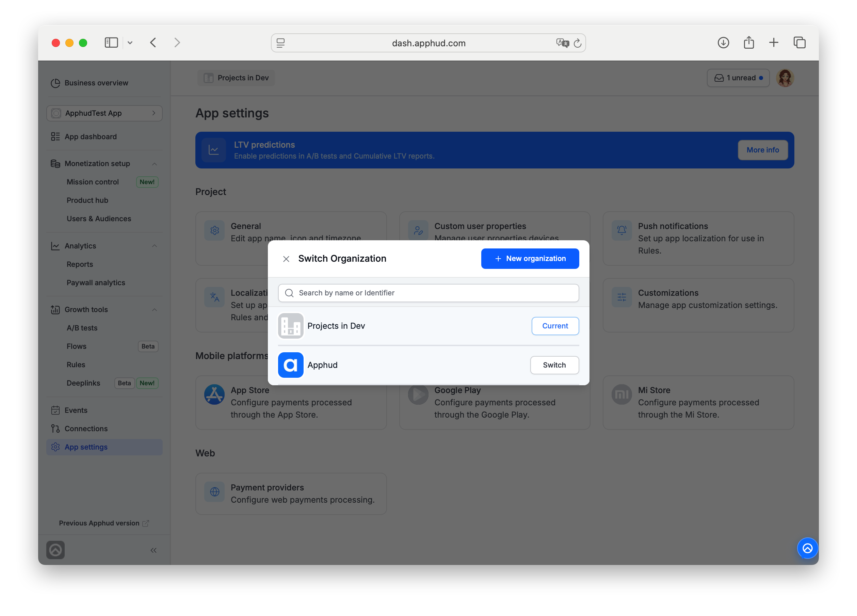The width and height of the screenshot is (857, 616).
Task: Open Reports in sidebar
Action: point(80,264)
